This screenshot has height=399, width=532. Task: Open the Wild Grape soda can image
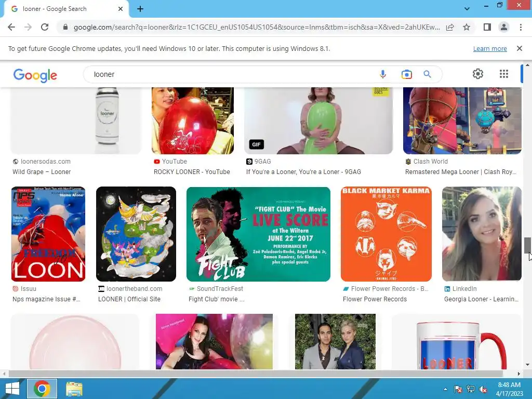76,121
